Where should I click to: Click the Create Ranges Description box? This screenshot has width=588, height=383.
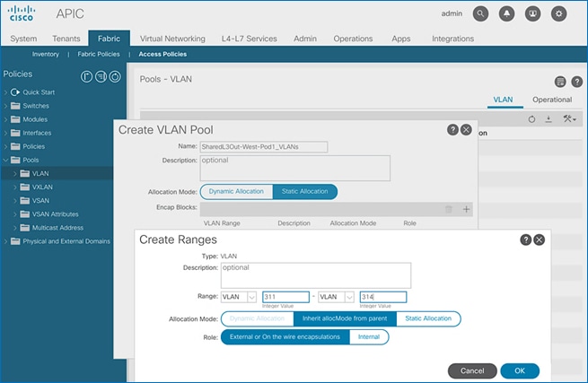tap(316, 275)
